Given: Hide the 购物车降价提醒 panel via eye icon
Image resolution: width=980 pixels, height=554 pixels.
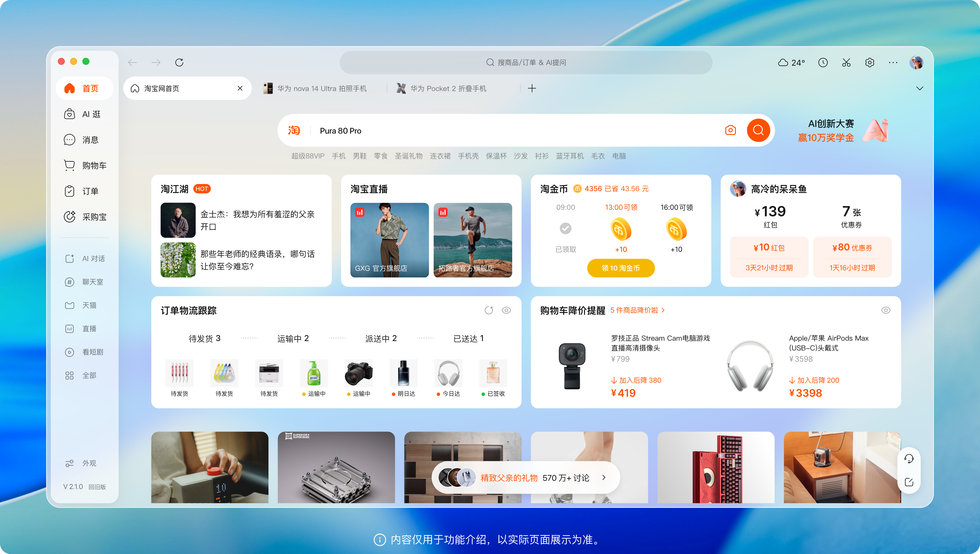Looking at the screenshot, I should click(886, 310).
